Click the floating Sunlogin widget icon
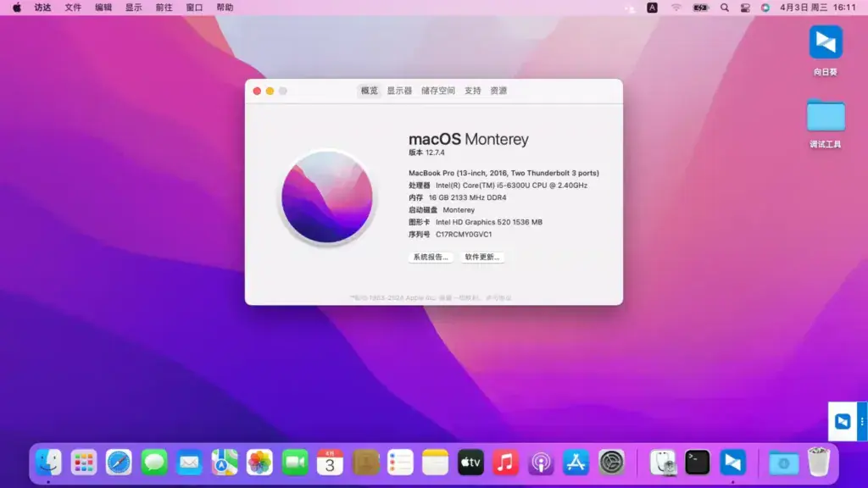 pos(842,421)
